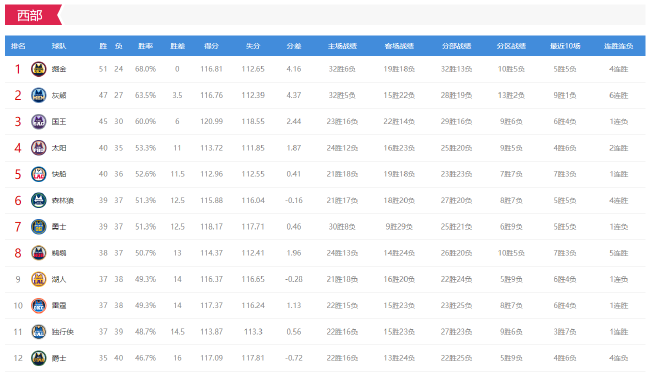
Task: Sort by the 胜率 column header
Action: [146, 46]
